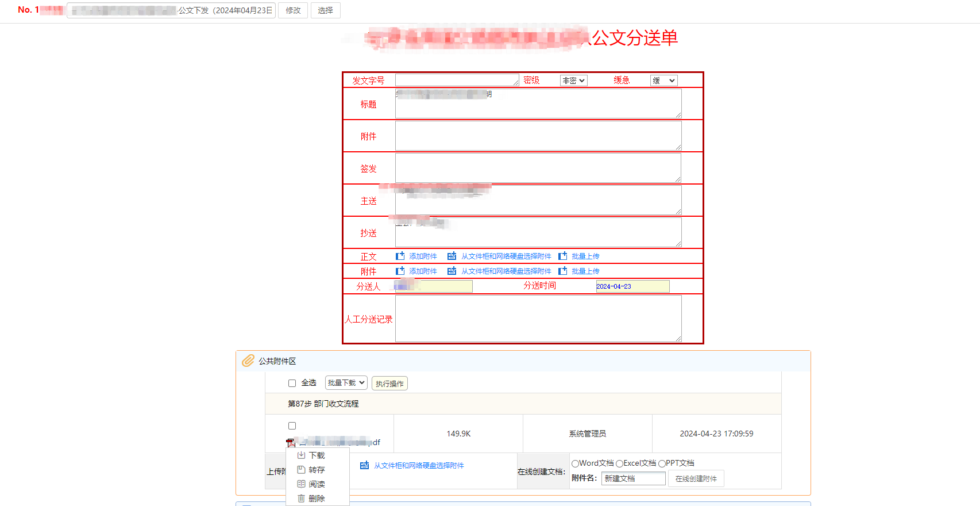Click the 执行操作 button
The image size is (980, 506).
[x=389, y=384]
